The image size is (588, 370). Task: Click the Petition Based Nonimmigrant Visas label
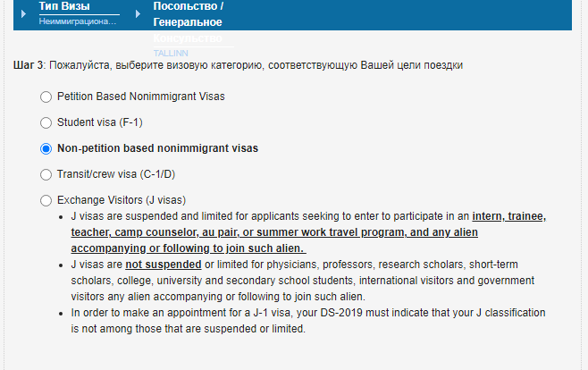[140, 96]
